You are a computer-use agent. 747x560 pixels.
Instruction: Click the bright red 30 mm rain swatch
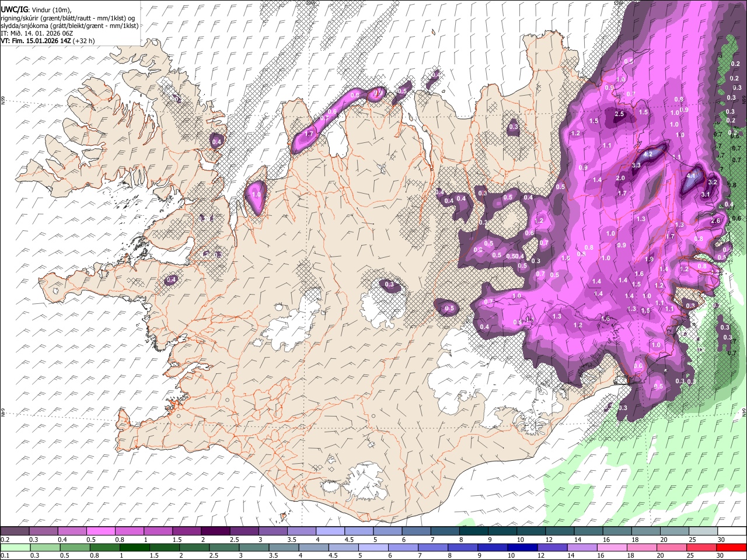[732, 547]
